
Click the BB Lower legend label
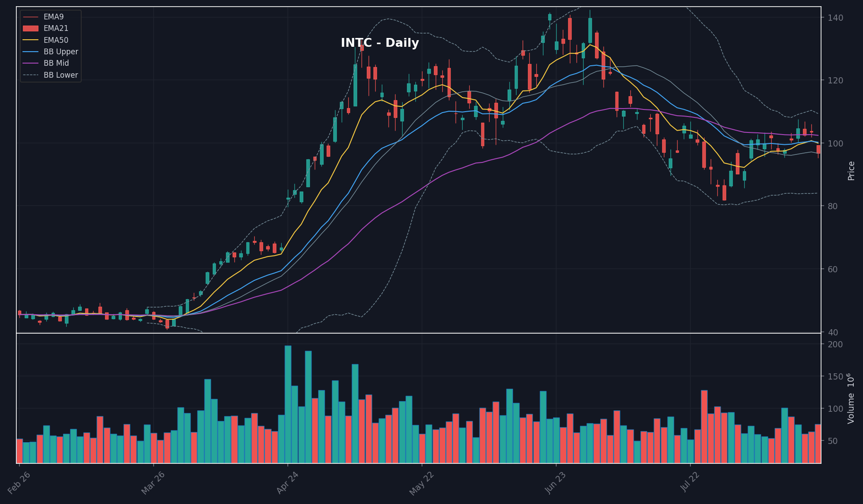click(x=61, y=75)
